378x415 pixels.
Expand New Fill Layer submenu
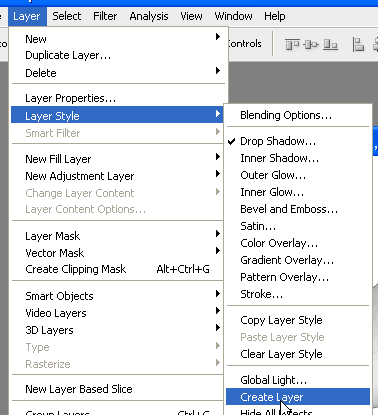[118, 159]
